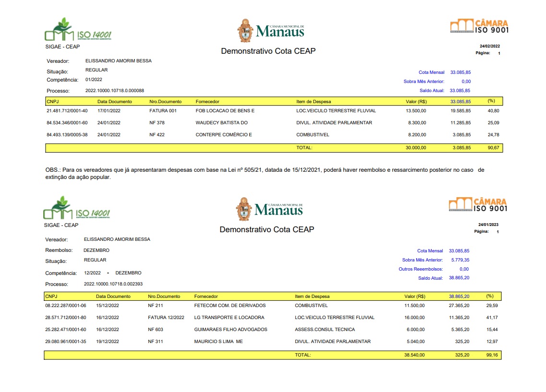Image resolution: width=546 pixels, height=392 pixels.
Task: Select document number NF 211
Action: [155, 306]
